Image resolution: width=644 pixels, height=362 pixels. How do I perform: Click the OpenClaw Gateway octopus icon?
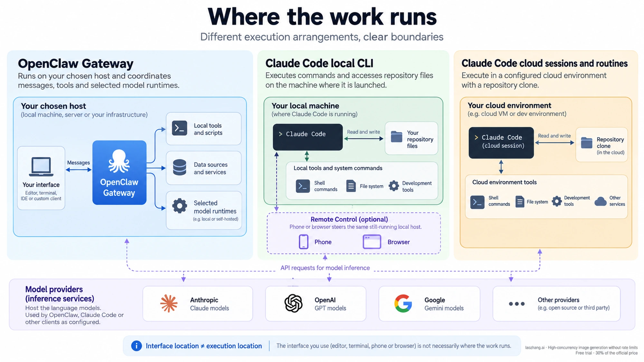click(119, 161)
